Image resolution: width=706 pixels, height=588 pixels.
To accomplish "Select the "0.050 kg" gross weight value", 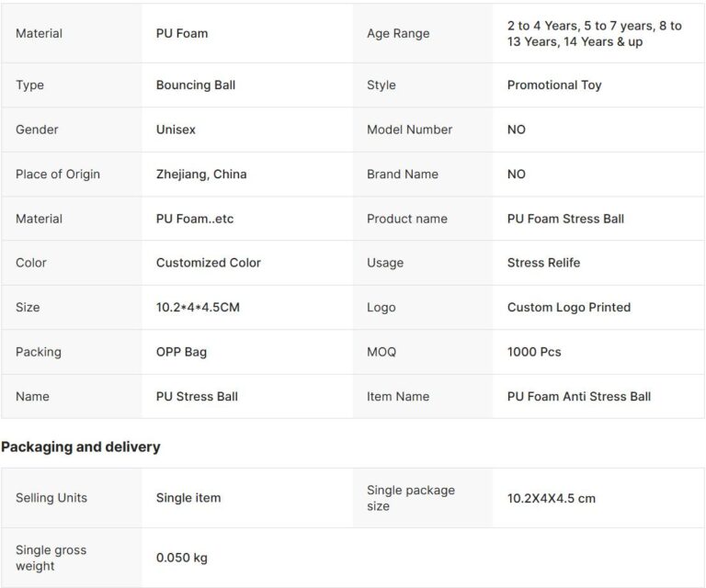I will point(182,558).
